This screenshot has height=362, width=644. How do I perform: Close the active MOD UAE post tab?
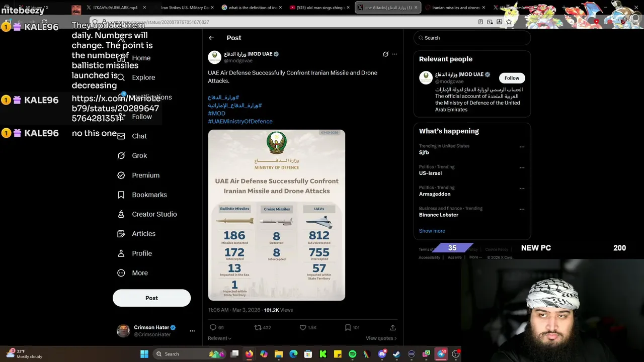tap(416, 8)
